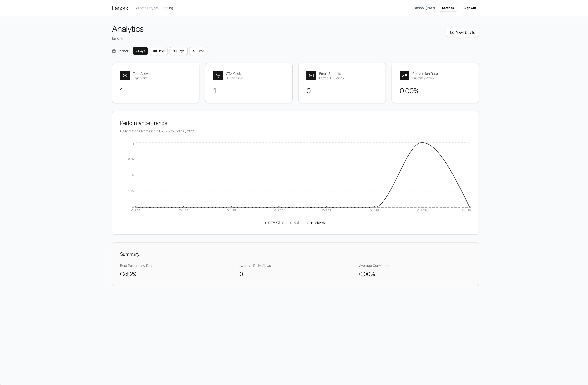
Task: Click the CTA Clicks cursor icon
Action: pos(218,76)
